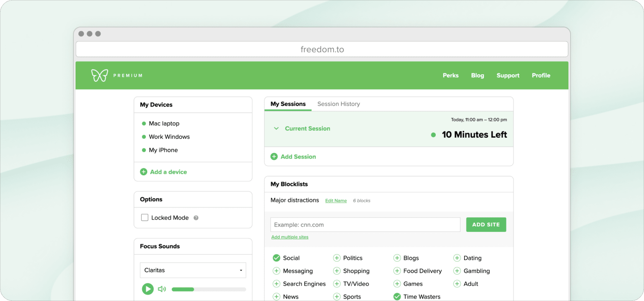Switch to the My Sessions tab
Image resolution: width=644 pixels, height=301 pixels.
pyautogui.click(x=288, y=104)
